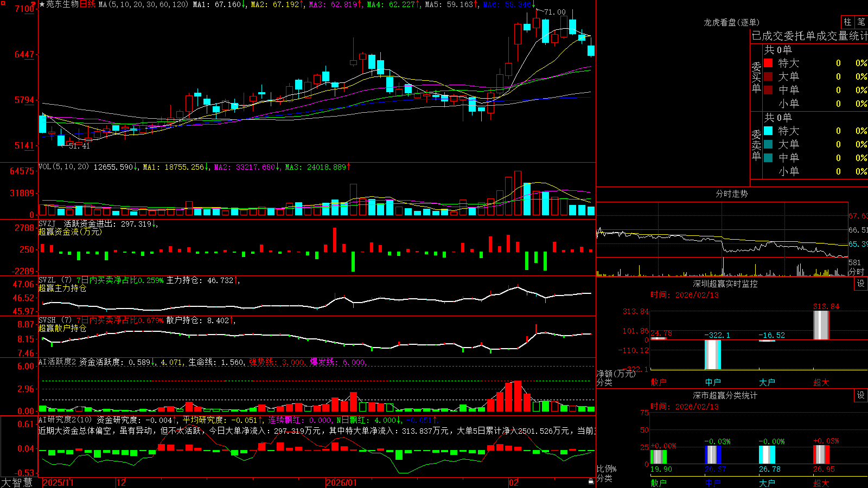868x488 pixels.
Task: Click the green 散户 ratio bar above 19.90
Action: [659, 457]
